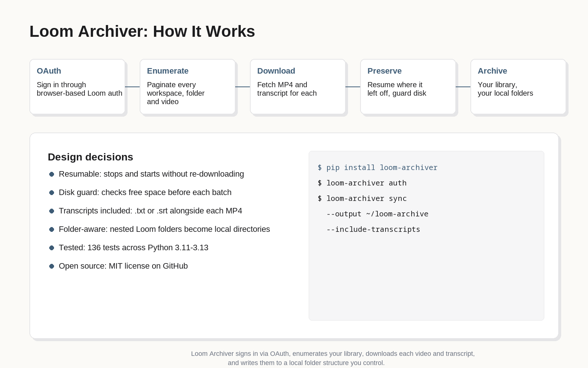The height and width of the screenshot is (368, 588).
Task: Click the 'Open source: MIT license' bullet text
Action: pos(123,266)
